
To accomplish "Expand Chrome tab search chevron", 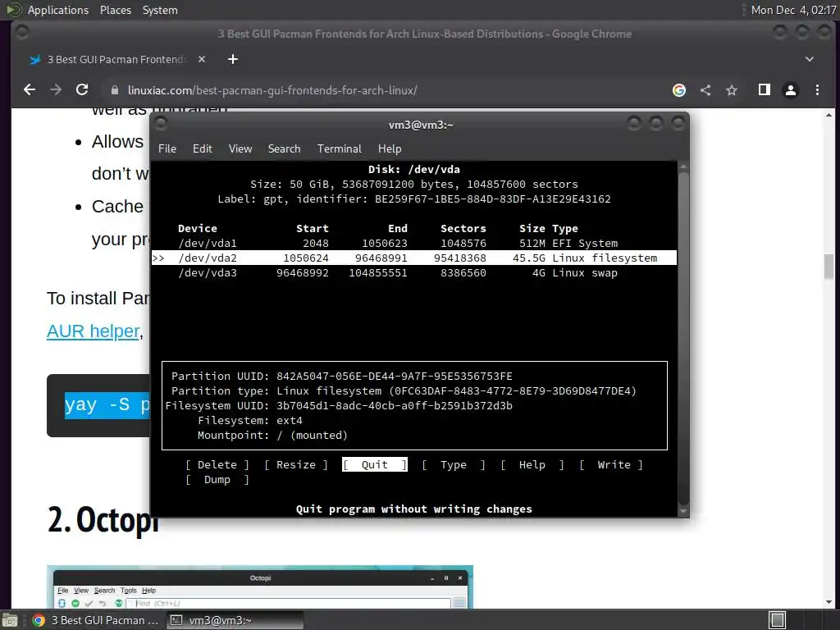I will [810, 59].
